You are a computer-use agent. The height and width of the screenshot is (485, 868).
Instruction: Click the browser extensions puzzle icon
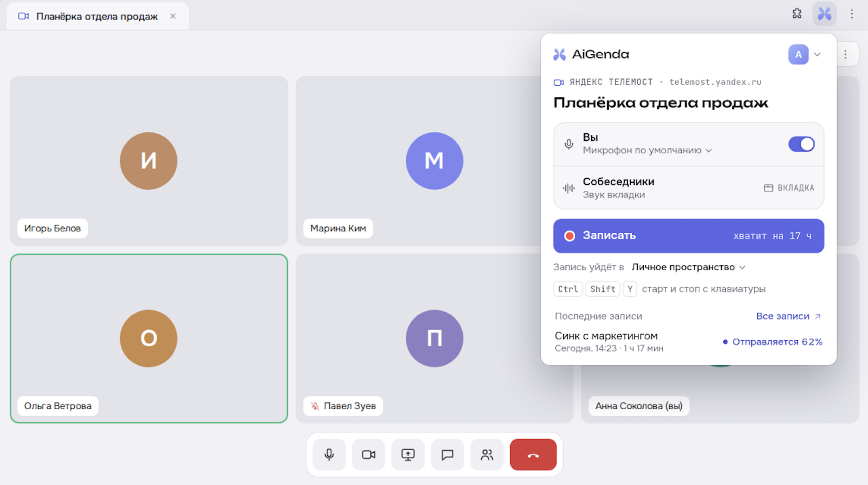point(796,14)
